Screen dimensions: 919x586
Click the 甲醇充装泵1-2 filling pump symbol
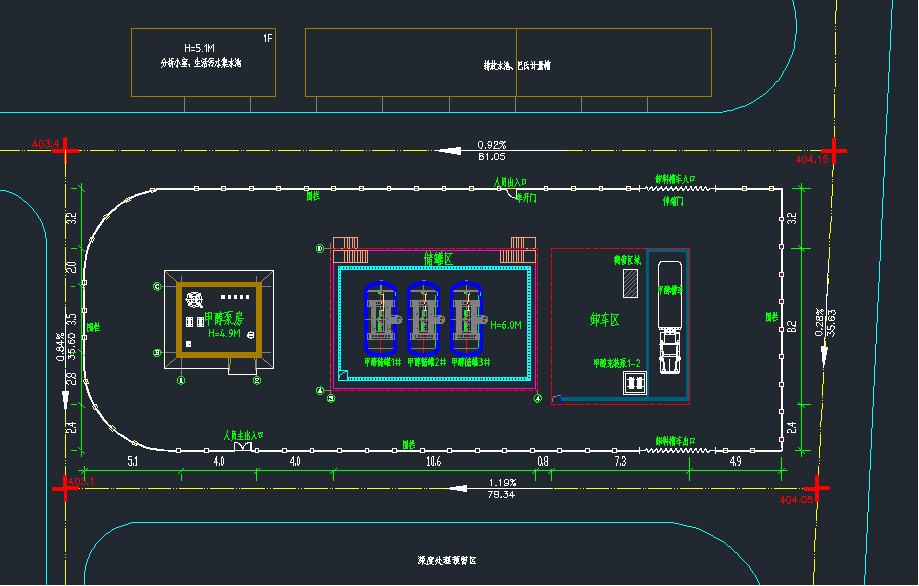pos(635,383)
